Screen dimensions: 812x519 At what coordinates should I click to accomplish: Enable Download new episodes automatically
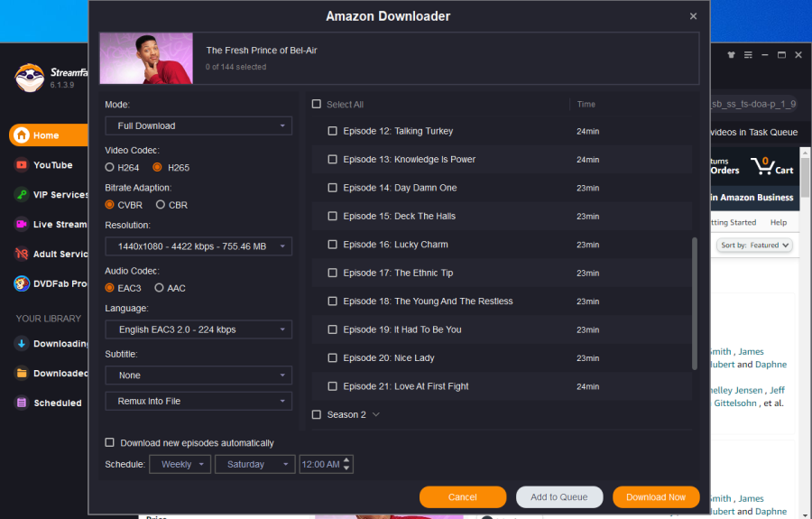click(x=110, y=443)
